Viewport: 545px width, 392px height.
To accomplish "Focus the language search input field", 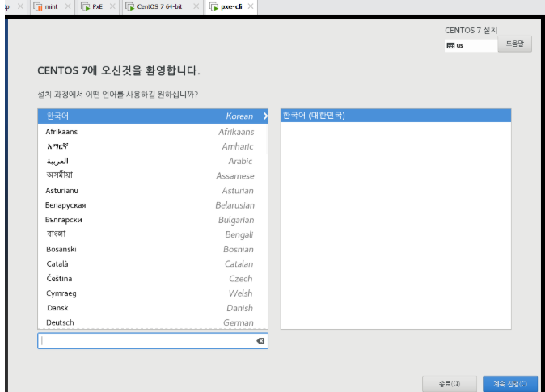I will [x=153, y=341].
